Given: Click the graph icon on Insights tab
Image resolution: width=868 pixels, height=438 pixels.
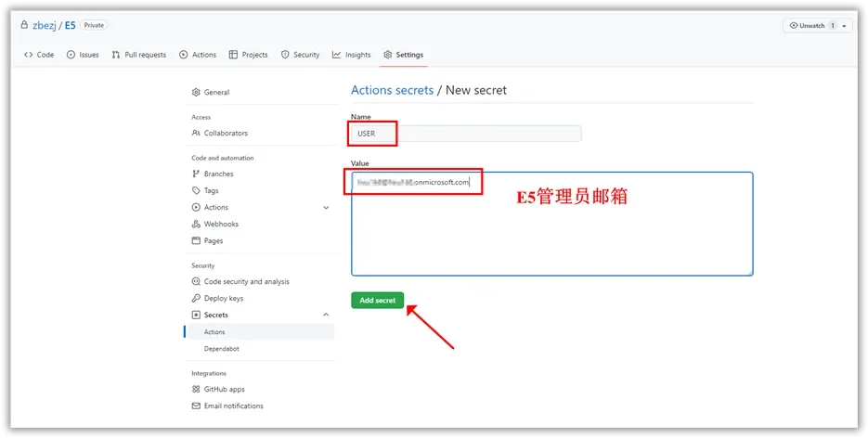Looking at the screenshot, I should [x=337, y=55].
